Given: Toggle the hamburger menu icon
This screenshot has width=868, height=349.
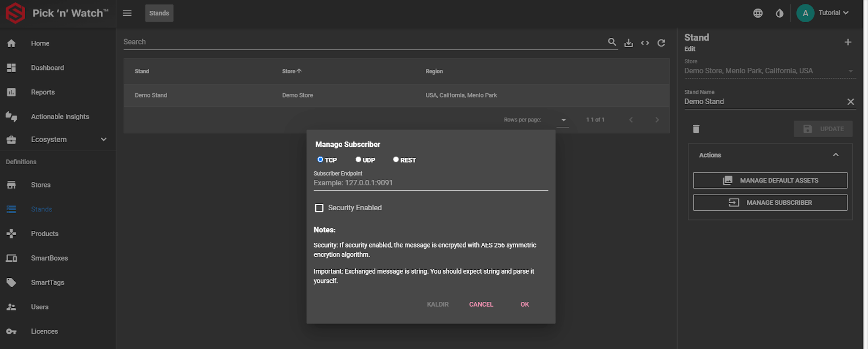Looking at the screenshot, I should (x=127, y=13).
